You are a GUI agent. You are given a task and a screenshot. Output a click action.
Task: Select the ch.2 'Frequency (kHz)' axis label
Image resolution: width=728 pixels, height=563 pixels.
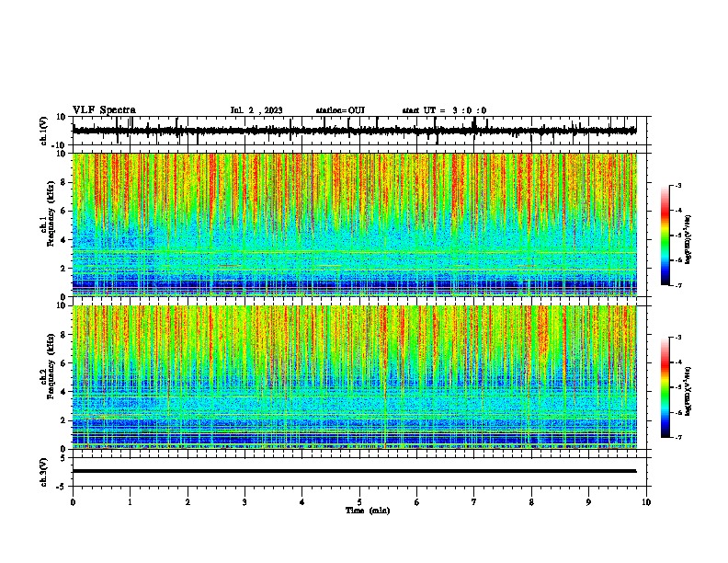[51, 366]
